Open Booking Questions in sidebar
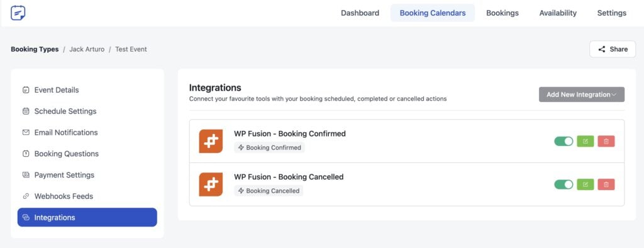This screenshot has height=248, width=644. [87, 154]
